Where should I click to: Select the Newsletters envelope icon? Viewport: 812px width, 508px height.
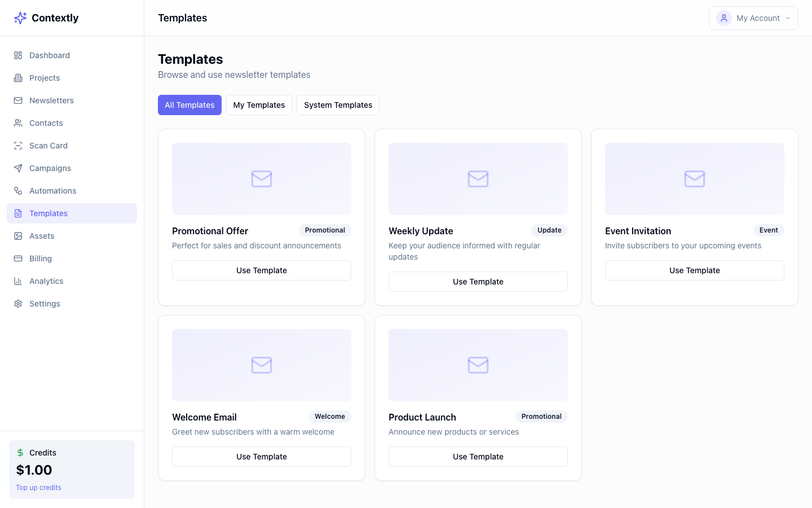point(18,100)
